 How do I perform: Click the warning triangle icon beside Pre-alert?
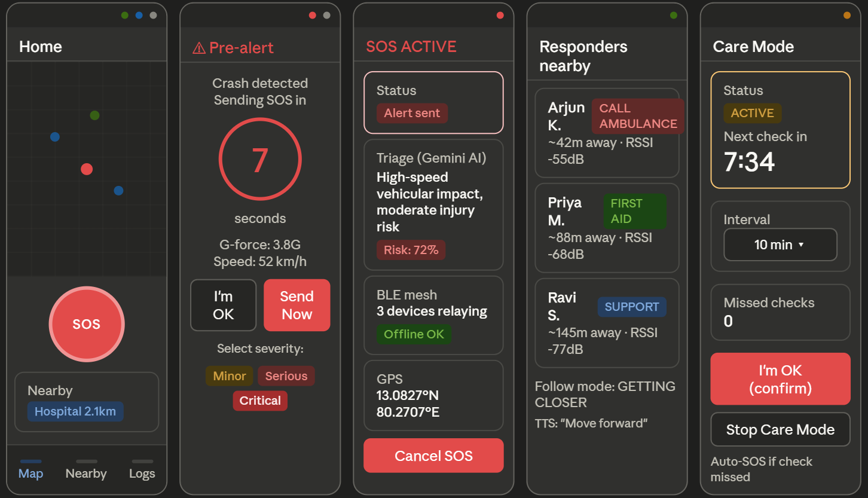(199, 48)
